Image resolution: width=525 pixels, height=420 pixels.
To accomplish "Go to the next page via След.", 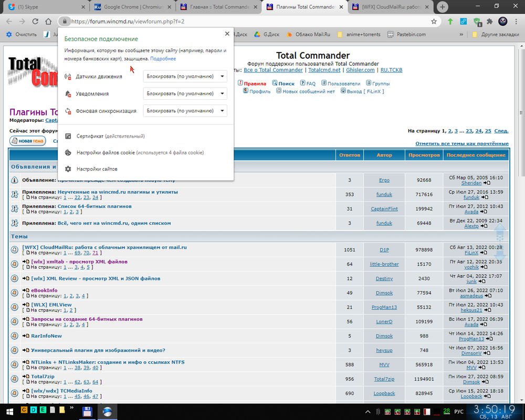I will coord(501,131).
